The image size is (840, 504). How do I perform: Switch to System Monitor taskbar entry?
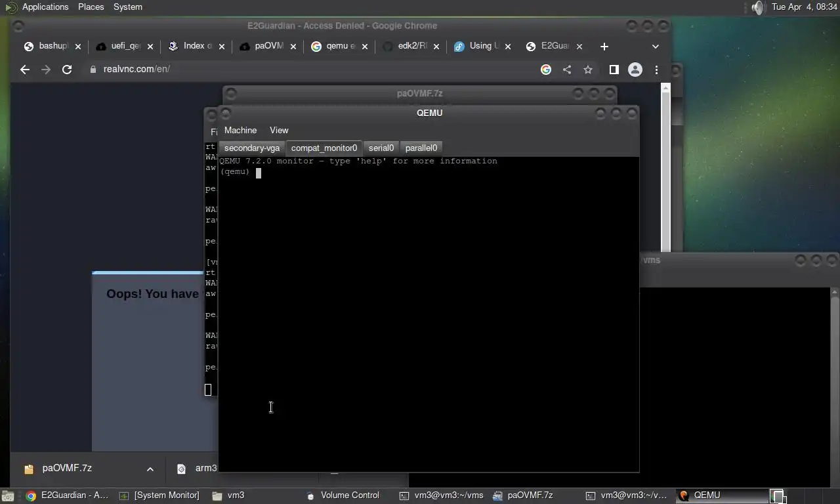159,495
